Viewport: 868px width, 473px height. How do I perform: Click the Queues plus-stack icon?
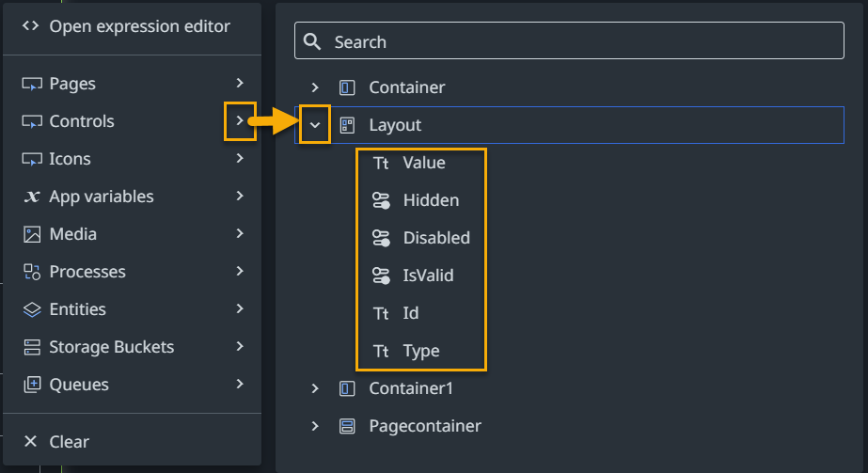pos(32,385)
